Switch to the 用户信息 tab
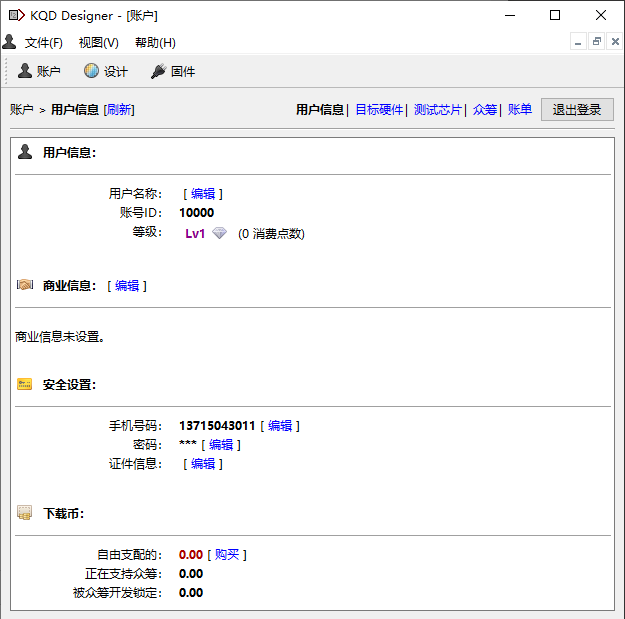 pyautogui.click(x=320, y=110)
